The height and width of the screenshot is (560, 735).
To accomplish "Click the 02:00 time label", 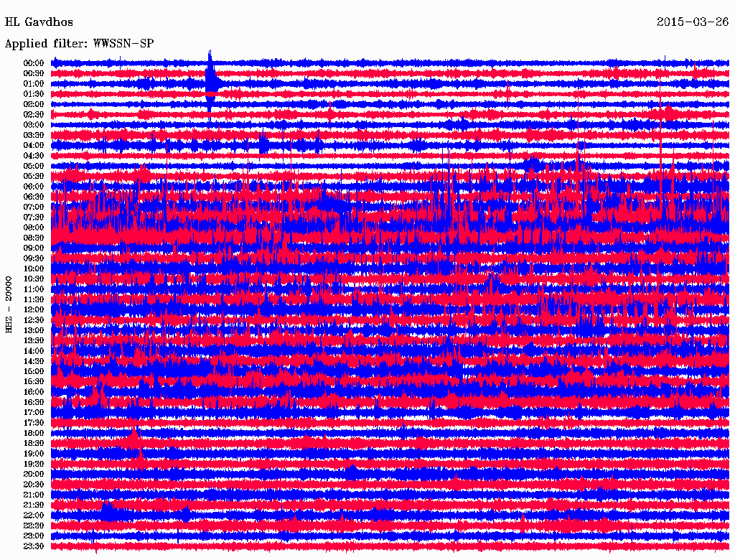I will click(34, 104).
